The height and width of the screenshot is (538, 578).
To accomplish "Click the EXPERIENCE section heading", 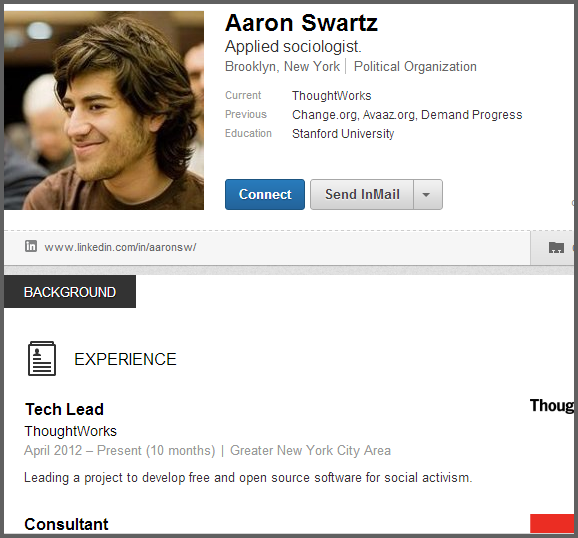I will (125, 359).
